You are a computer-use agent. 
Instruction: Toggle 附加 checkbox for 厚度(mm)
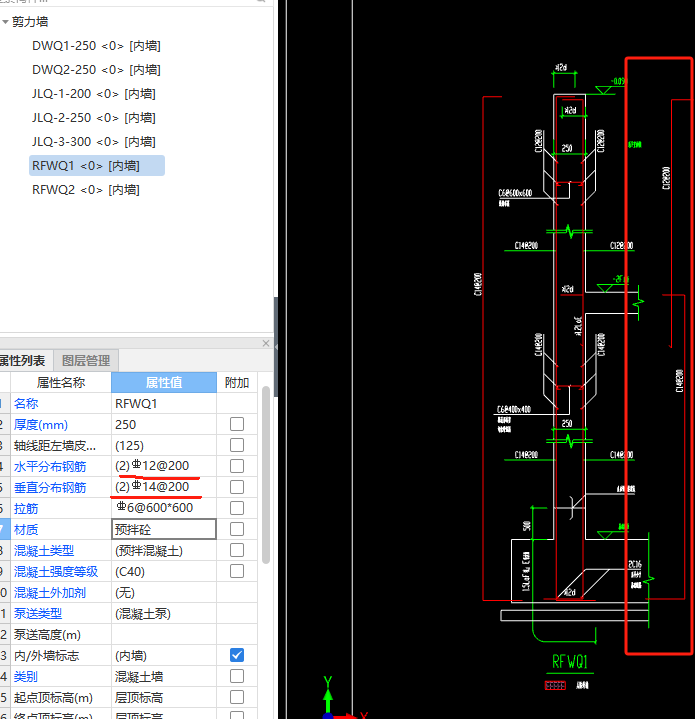click(x=237, y=424)
